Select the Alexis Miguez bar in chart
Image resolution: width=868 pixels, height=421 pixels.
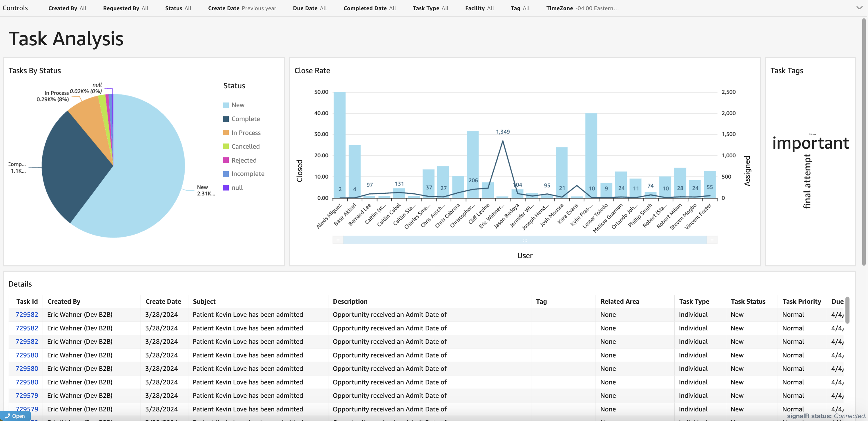coord(339,145)
